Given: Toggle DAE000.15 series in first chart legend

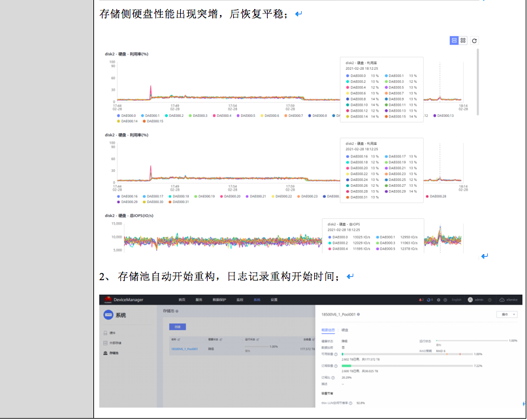Looking at the screenshot, I should 153,121.
